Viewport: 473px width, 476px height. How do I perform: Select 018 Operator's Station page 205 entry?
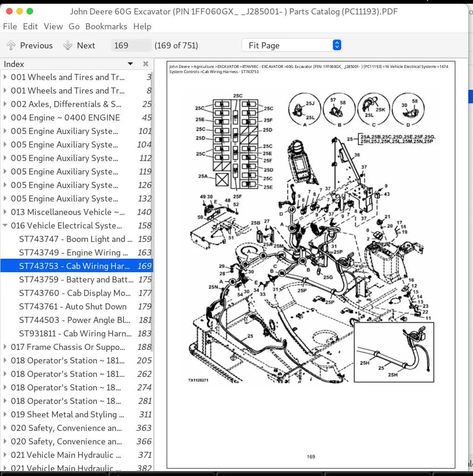(x=76, y=360)
